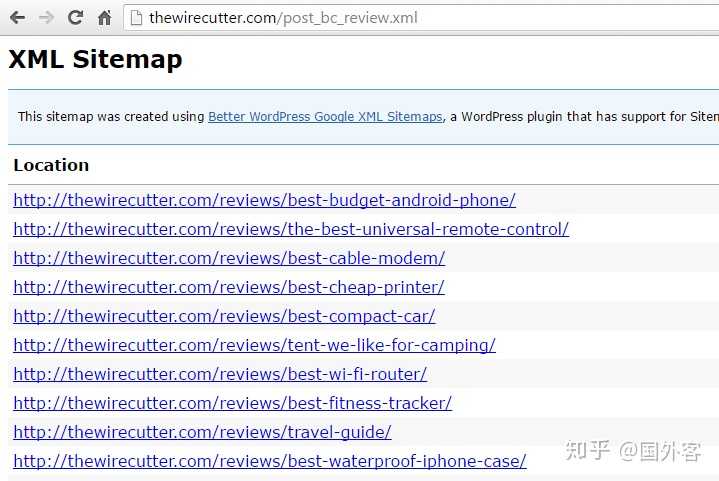This screenshot has width=719, height=481.
Task: Open the best-budget-android-phone review link
Action: pyautogui.click(x=264, y=200)
